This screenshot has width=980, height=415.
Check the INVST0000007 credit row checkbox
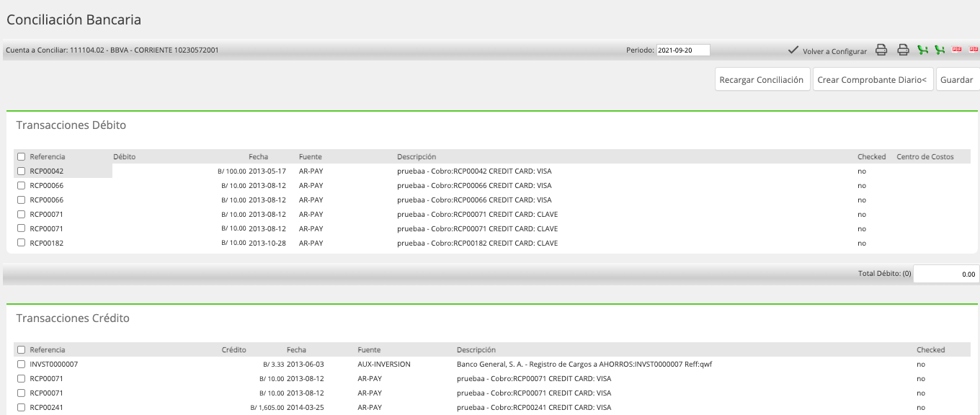pyautogui.click(x=22, y=365)
